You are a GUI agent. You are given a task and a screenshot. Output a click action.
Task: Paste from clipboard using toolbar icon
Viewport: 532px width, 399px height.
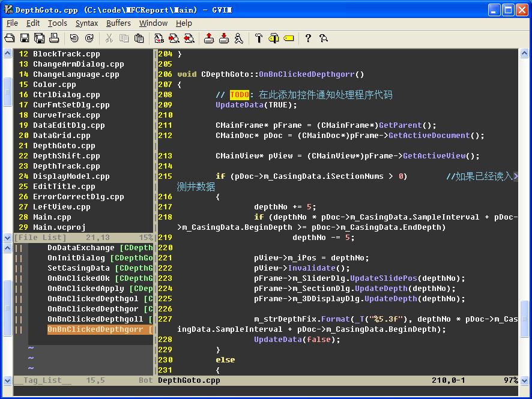click(139, 38)
